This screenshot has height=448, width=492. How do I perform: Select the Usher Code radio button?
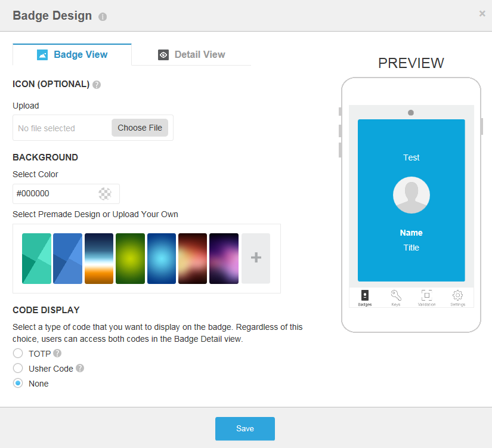tap(18, 368)
